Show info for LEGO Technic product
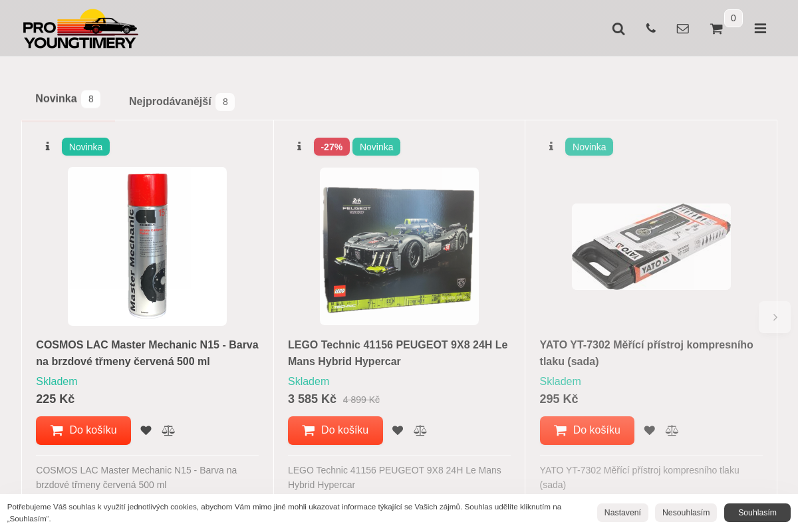The image size is (798, 532). pos(299,146)
